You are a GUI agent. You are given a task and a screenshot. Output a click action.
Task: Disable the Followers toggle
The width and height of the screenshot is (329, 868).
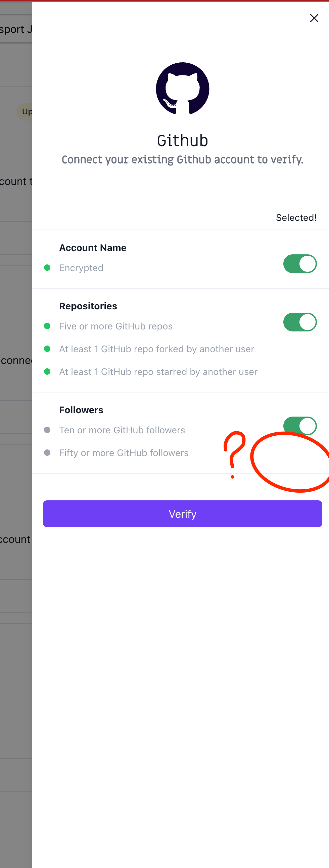click(300, 426)
